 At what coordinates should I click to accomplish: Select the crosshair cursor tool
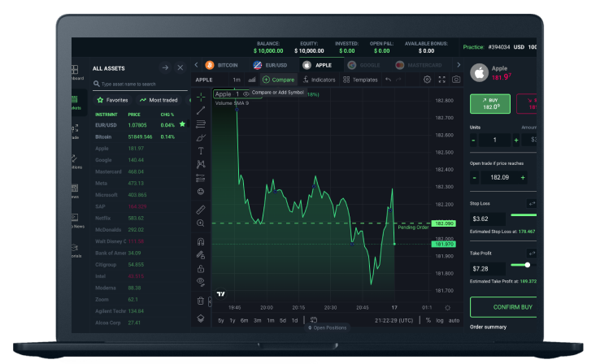[201, 97]
